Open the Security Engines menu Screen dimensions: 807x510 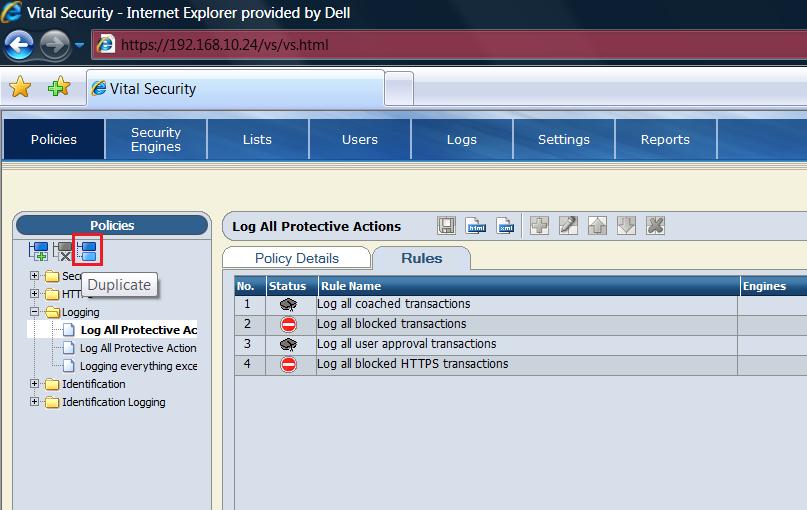click(x=156, y=139)
